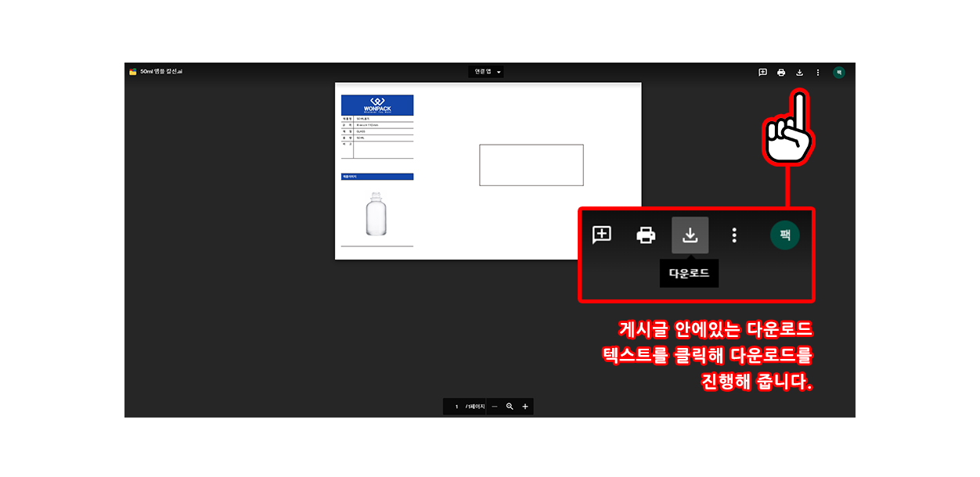Viewport: 980px width, 477px height.
Task: Click the dropdown arrow beside 연결 앱
Action: (499, 72)
